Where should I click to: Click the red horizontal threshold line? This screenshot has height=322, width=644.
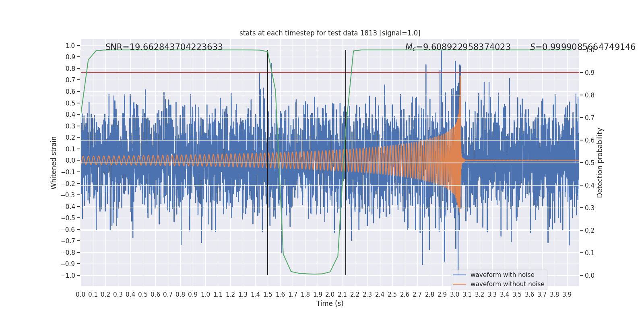(330, 72)
